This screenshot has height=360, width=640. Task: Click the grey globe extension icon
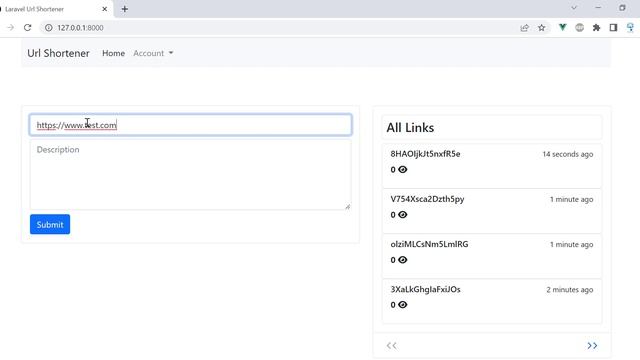[580, 28]
